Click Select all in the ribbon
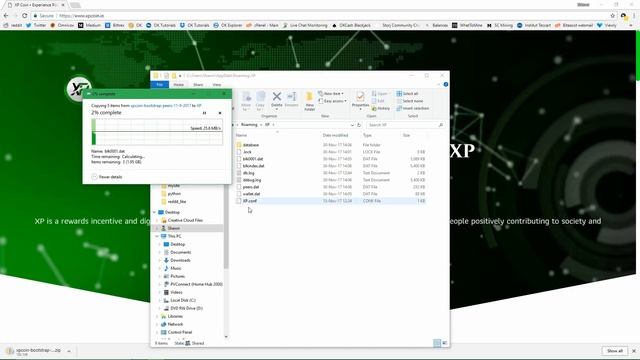The width and height of the screenshot is (640, 360). coord(407,93)
